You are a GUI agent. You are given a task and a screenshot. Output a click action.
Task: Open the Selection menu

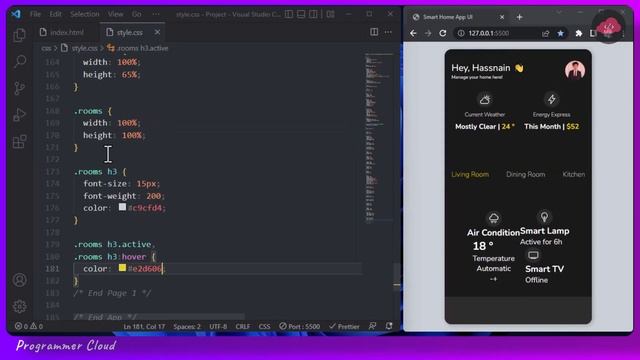pos(84,14)
